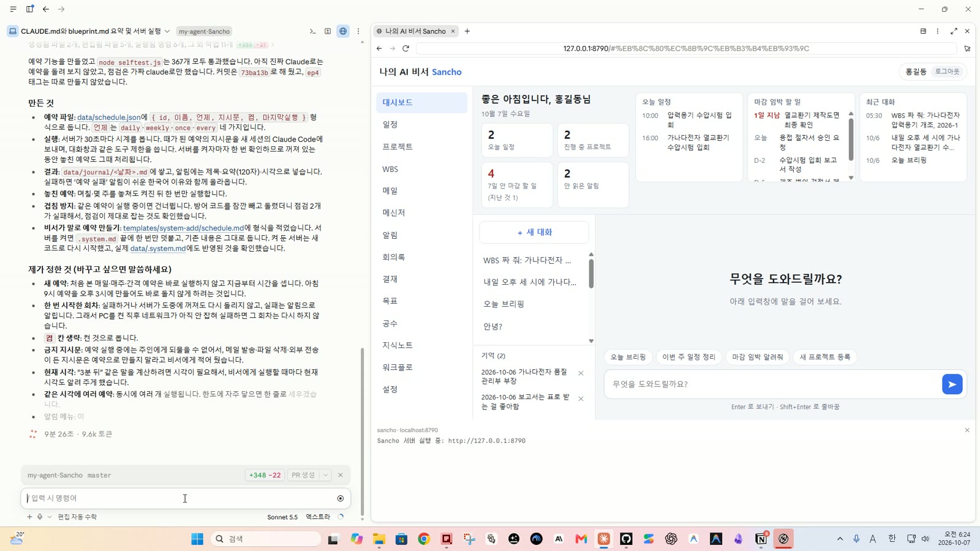
Task: Toggle the browser preview globe icon
Action: [343, 31]
